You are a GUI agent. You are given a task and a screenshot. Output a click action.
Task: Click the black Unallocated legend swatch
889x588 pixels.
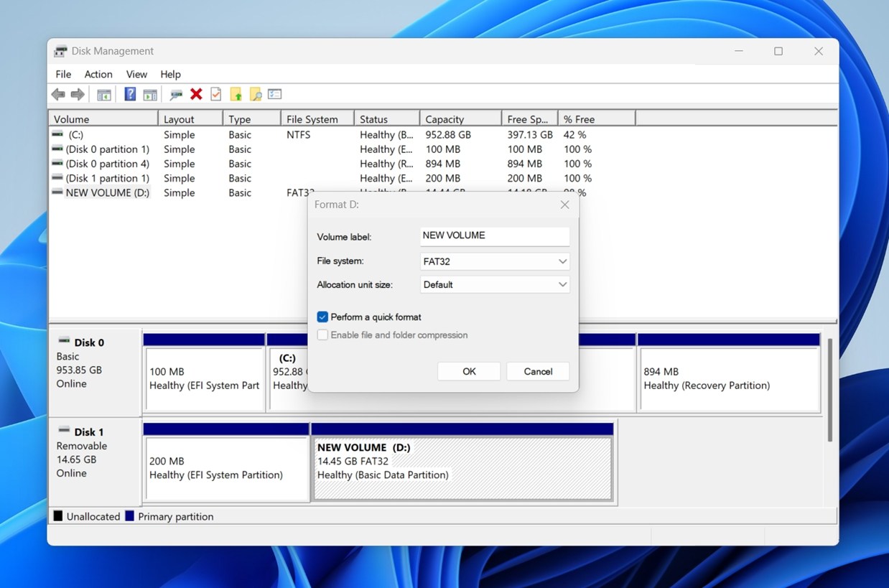(58, 516)
